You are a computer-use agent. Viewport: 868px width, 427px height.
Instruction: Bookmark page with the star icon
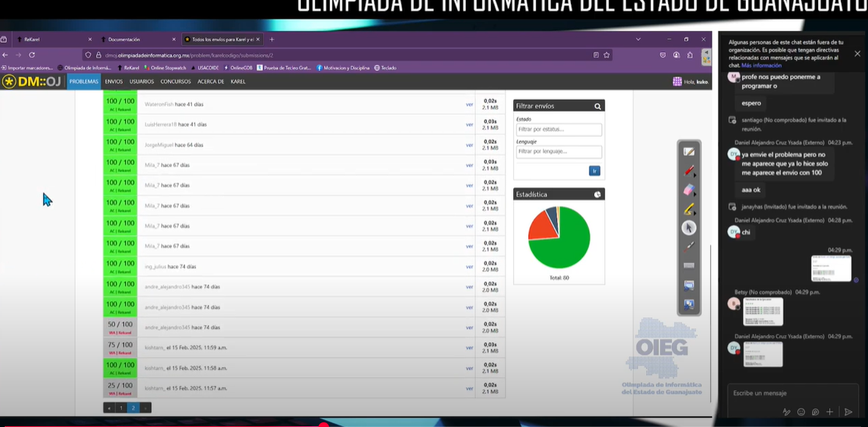(x=607, y=54)
